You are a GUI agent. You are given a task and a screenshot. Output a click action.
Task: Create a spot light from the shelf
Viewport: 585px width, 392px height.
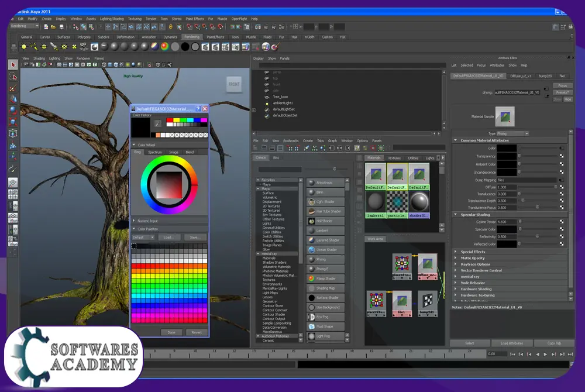tap(54, 47)
